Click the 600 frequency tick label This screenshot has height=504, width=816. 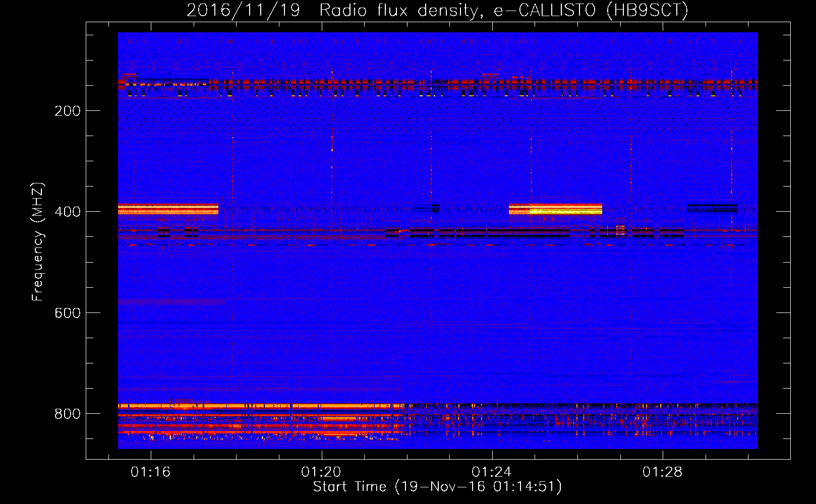coord(68,313)
